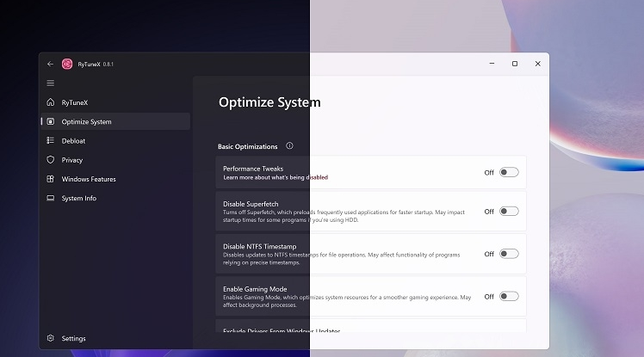Minimize the RyTuneX window
Image resolution: width=644 pixels, height=357 pixels.
tap(492, 64)
